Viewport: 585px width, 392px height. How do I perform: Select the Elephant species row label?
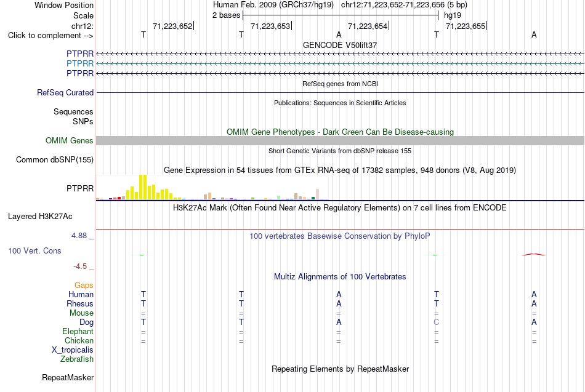tap(78, 331)
